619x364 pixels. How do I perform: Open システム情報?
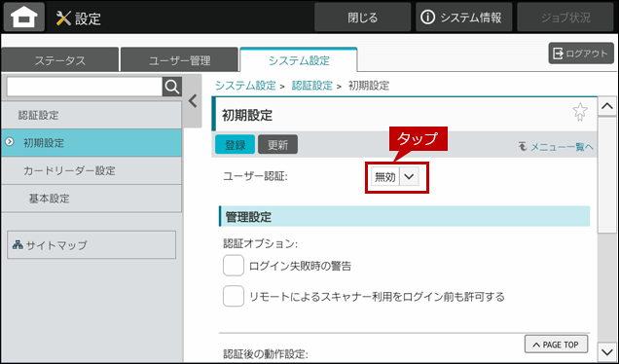point(463,18)
